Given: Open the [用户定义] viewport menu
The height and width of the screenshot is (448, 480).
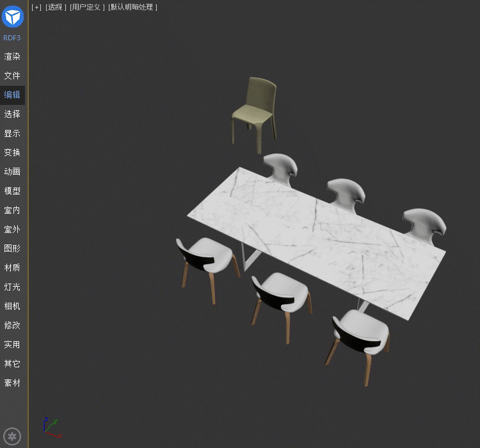Looking at the screenshot, I should coord(87,7).
